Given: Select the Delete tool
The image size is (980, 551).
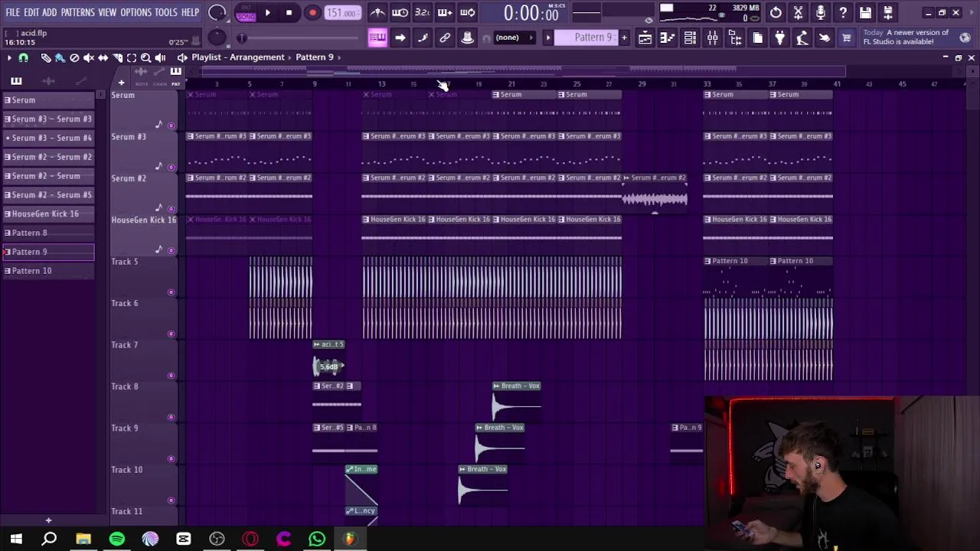Looking at the screenshot, I should tap(74, 57).
